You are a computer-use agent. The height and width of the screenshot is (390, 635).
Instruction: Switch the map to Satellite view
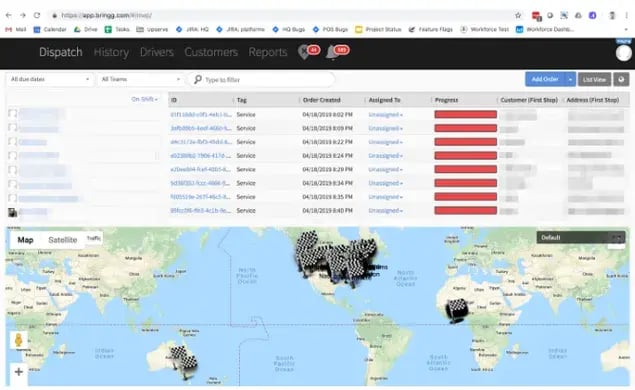click(62, 240)
